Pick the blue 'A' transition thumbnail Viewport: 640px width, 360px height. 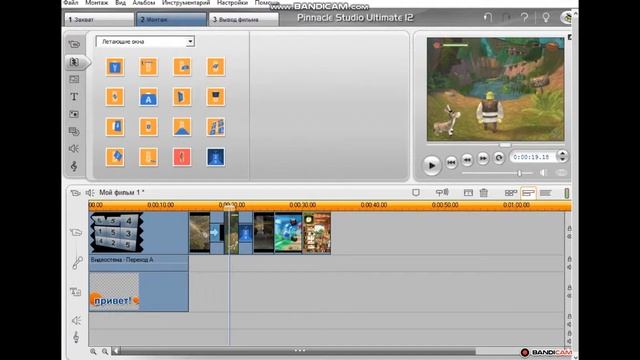tap(148, 97)
